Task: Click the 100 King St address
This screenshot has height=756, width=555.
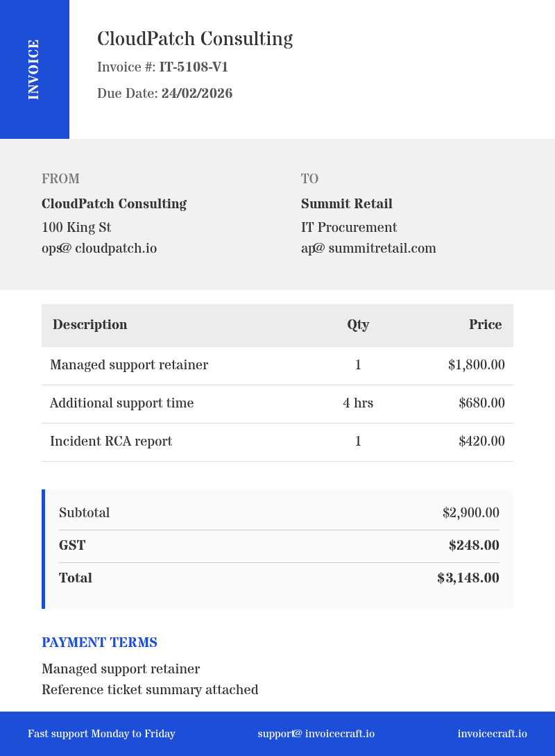Action: tap(76, 227)
